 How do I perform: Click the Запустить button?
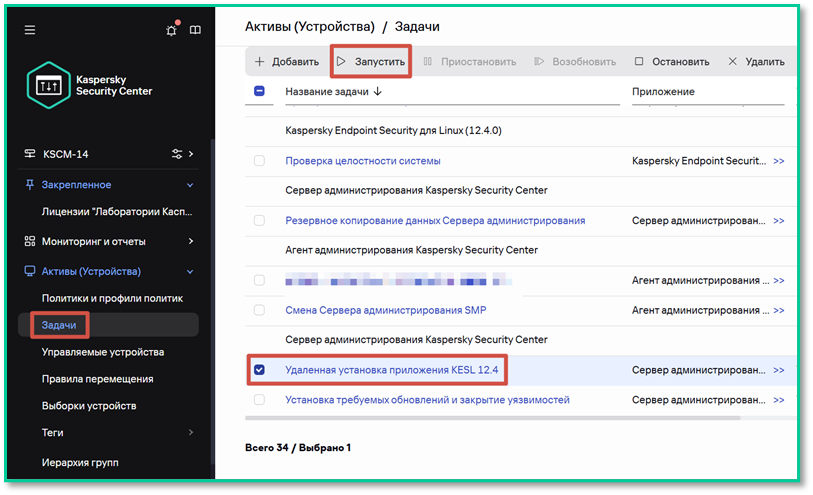point(371,62)
